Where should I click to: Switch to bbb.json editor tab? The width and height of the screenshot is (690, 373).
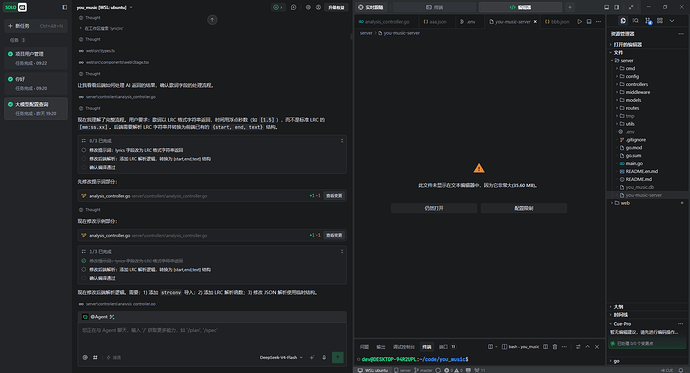(557, 22)
